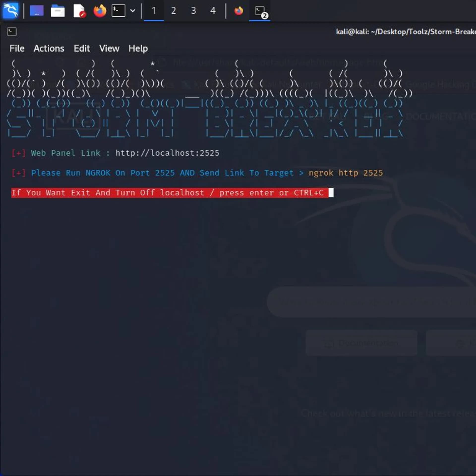Open the terminal emulator launcher icon

pyautogui.click(x=118, y=11)
